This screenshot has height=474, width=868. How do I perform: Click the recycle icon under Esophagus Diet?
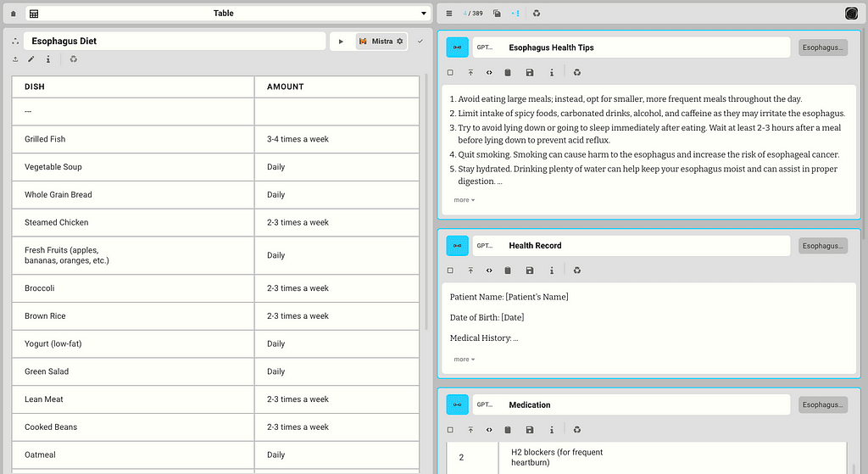pos(73,59)
